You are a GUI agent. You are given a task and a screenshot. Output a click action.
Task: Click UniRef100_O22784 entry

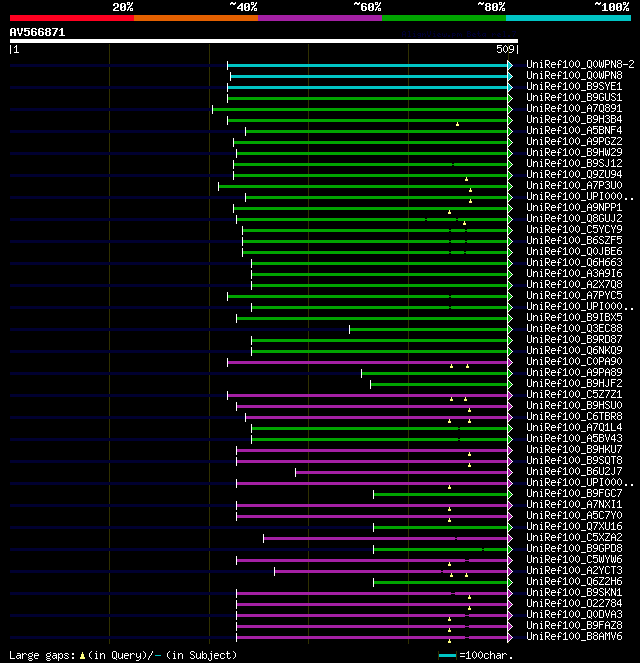point(574,603)
